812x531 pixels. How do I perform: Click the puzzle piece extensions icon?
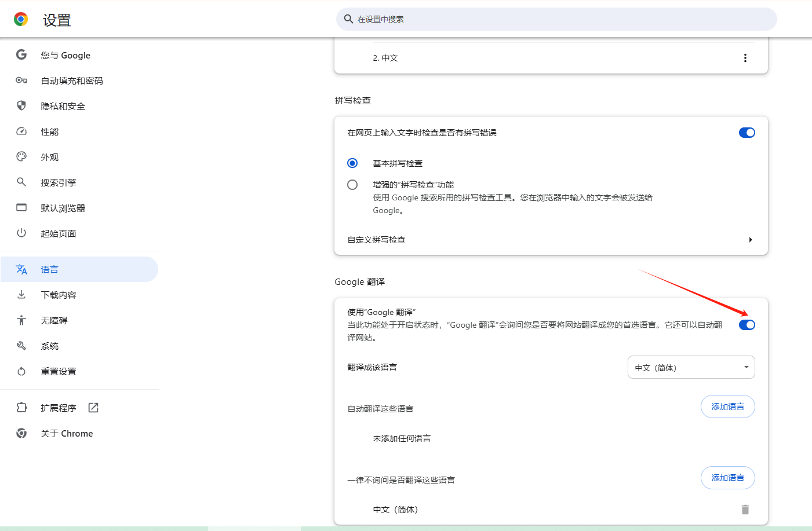pyautogui.click(x=21, y=407)
